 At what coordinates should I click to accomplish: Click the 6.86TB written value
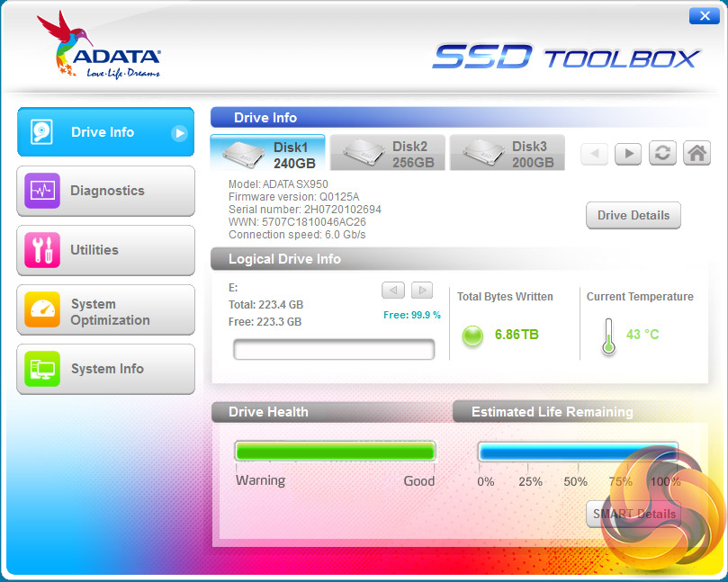pyautogui.click(x=517, y=335)
